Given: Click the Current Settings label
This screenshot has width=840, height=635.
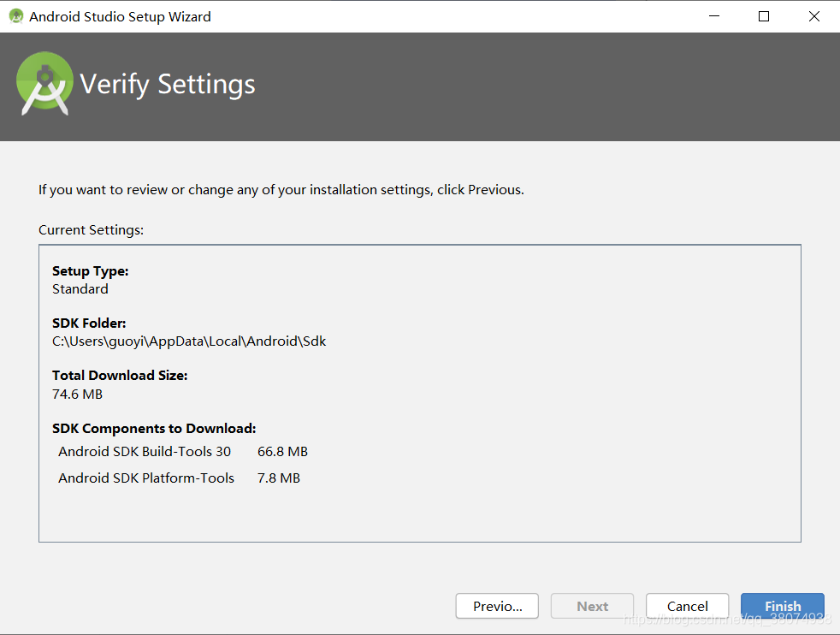Looking at the screenshot, I should [x=91, y=230].
